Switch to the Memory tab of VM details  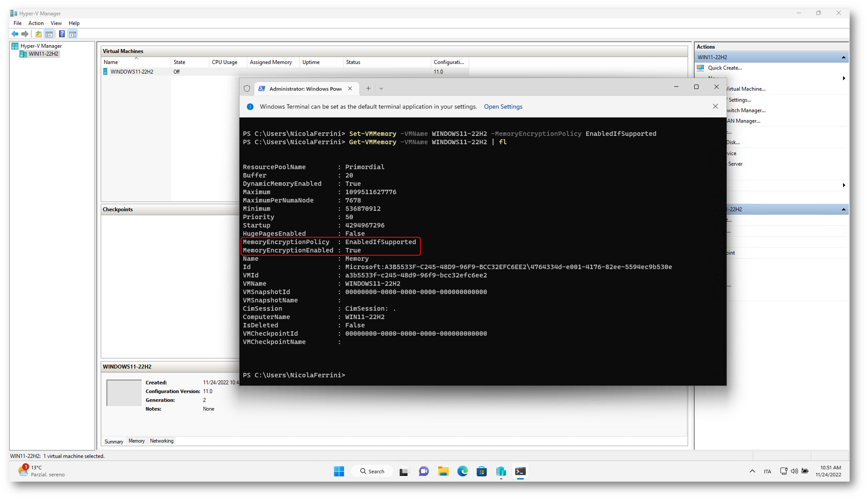click(x=136, y=441)
